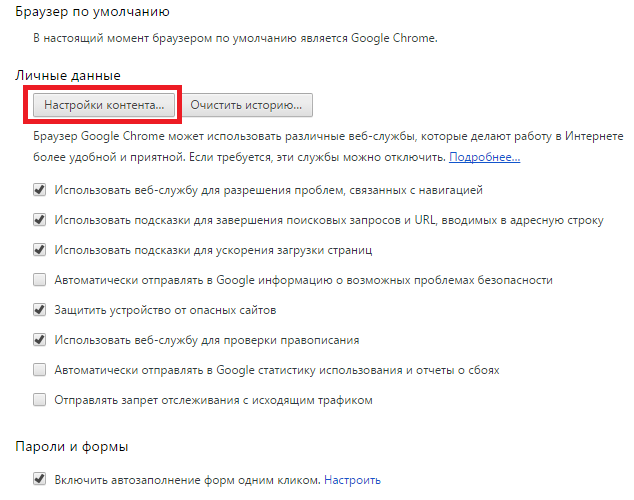Click the "Личные данные" section heading
The height and width of the screenshot is (500, 634).
point(68,75)
